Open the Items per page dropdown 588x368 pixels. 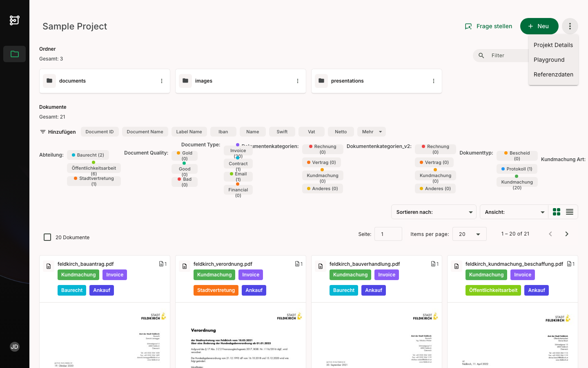[x=469, y=234]
